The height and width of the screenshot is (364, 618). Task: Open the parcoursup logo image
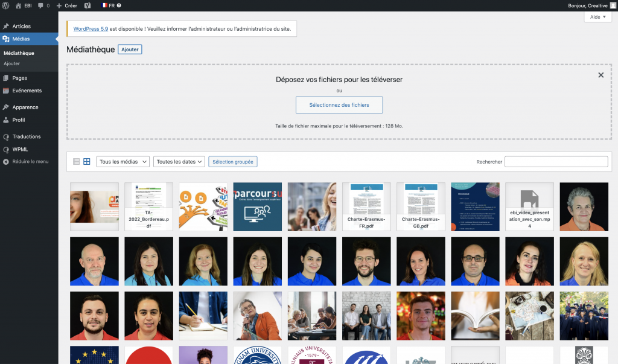coord(257,206)
